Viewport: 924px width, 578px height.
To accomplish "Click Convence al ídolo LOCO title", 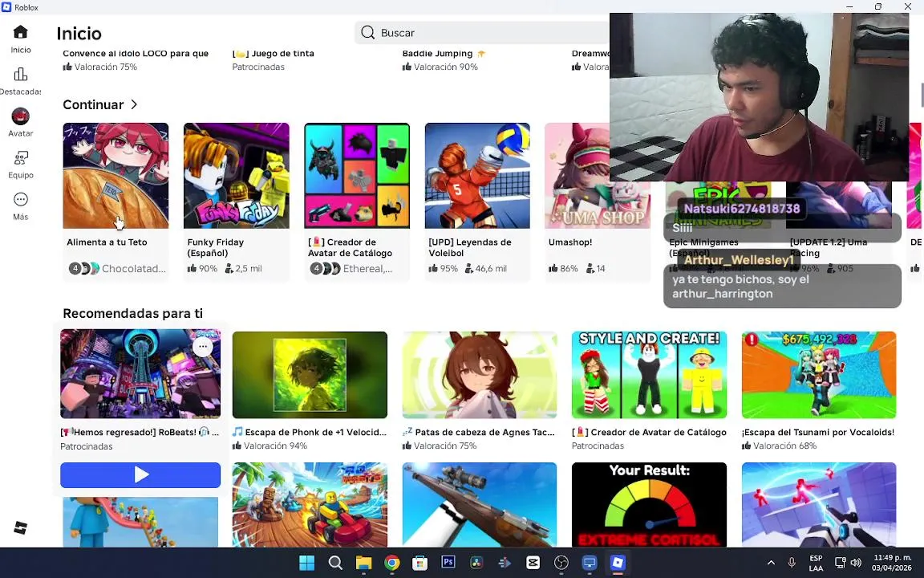I will tap(136, 54).
